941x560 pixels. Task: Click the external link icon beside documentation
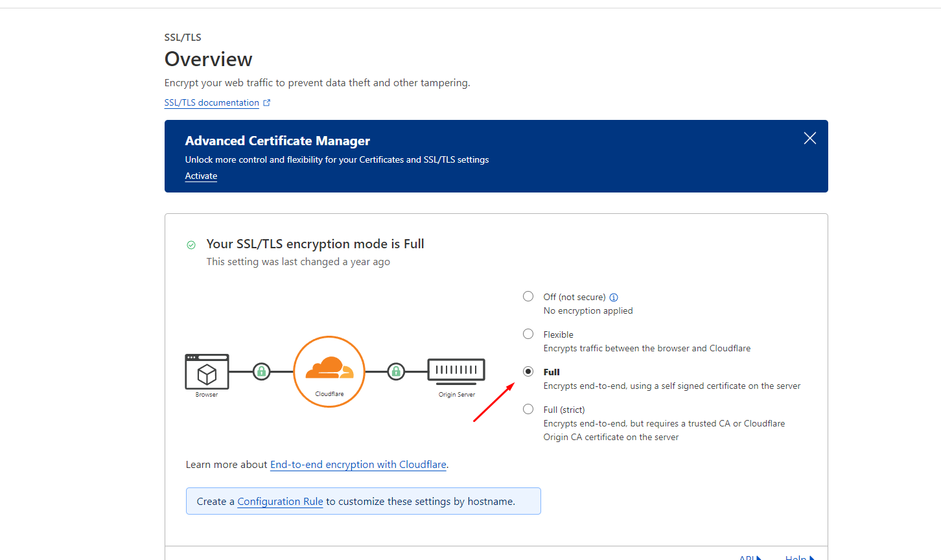coord(266,102)
